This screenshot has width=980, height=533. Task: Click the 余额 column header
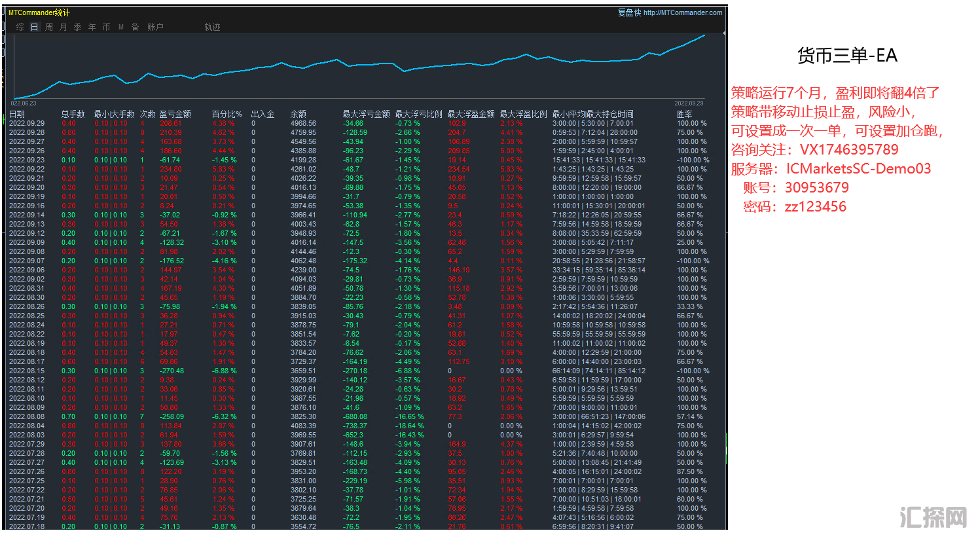pyautogui.click(x=298, y=114)
